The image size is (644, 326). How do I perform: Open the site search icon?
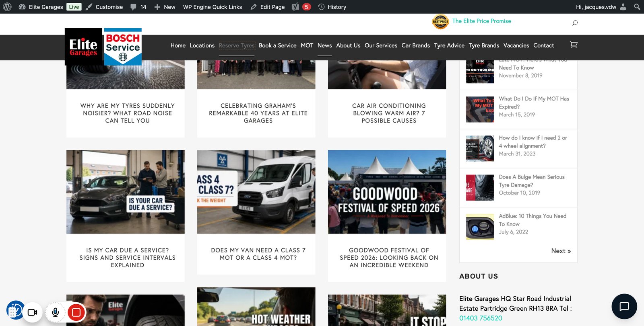point(575,23)
